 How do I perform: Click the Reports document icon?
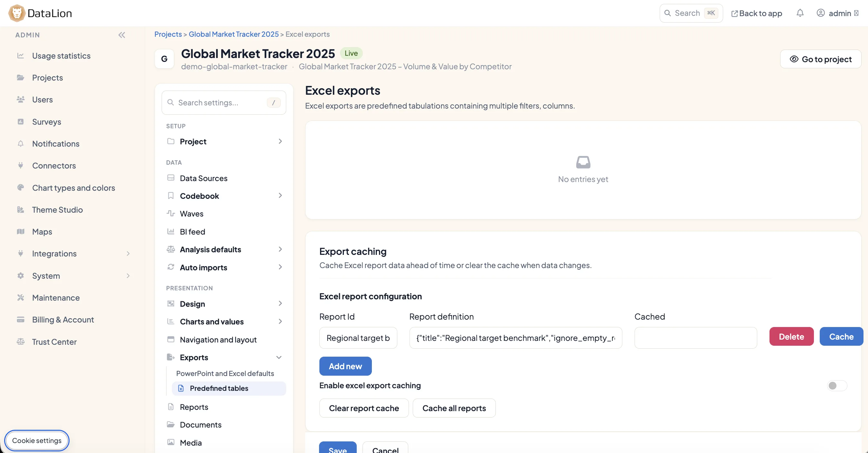[171, 407]
